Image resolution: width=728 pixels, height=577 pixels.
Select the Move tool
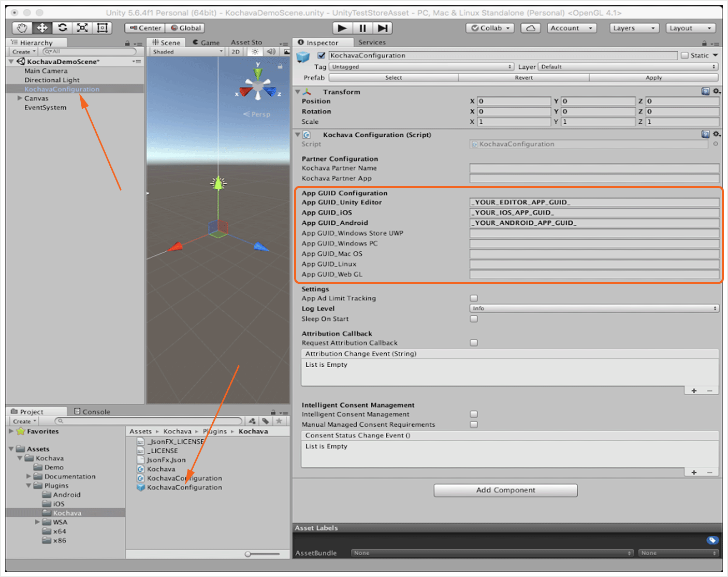click(42, 28)
